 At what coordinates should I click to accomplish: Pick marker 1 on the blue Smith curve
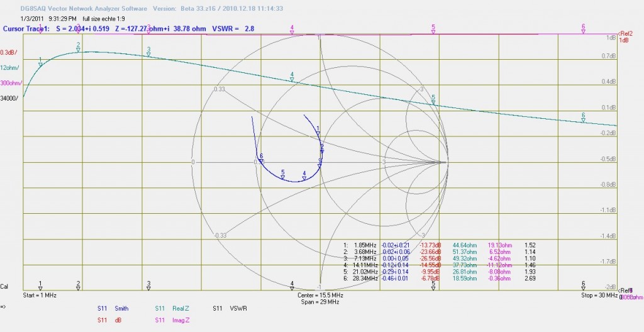tap(318, 131)
